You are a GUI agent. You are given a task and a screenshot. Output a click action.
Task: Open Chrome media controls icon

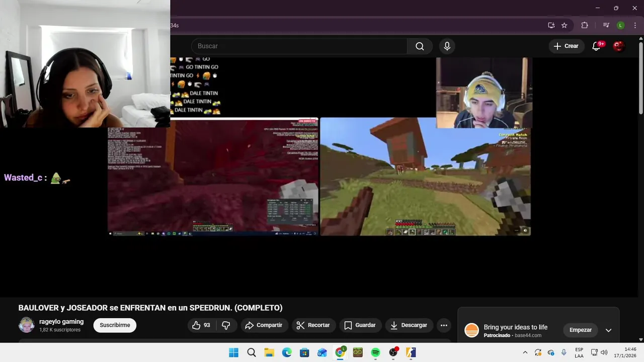606,25
